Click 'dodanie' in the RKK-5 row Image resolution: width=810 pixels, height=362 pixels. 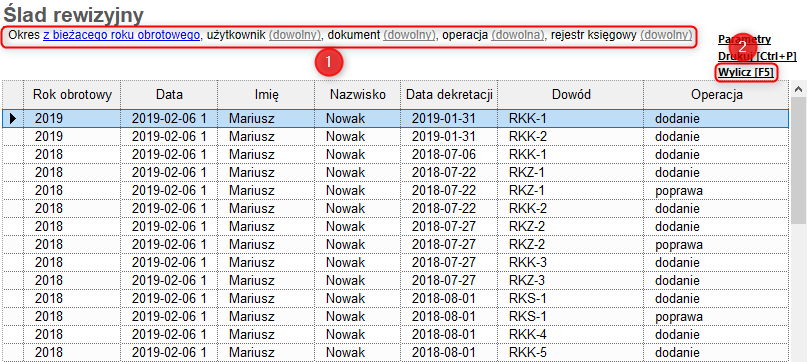coord(716,353)
